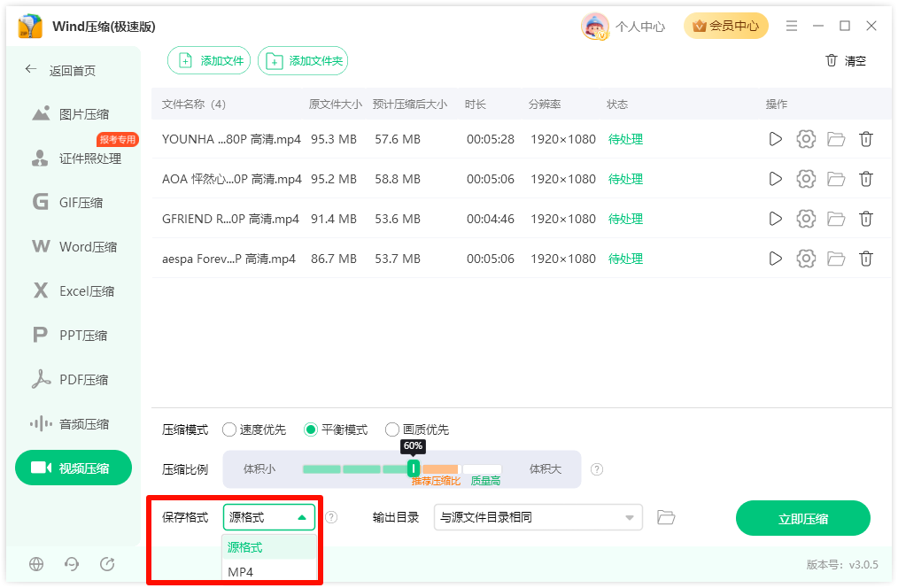This screenshot has width=898, height=588.
Task: Open PPT压缩 in sidebar
Action: point(70,336)
